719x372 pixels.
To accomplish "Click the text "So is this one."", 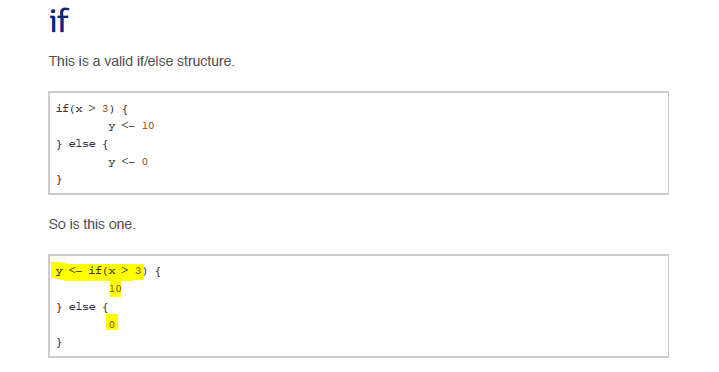I will click(92, 224).
